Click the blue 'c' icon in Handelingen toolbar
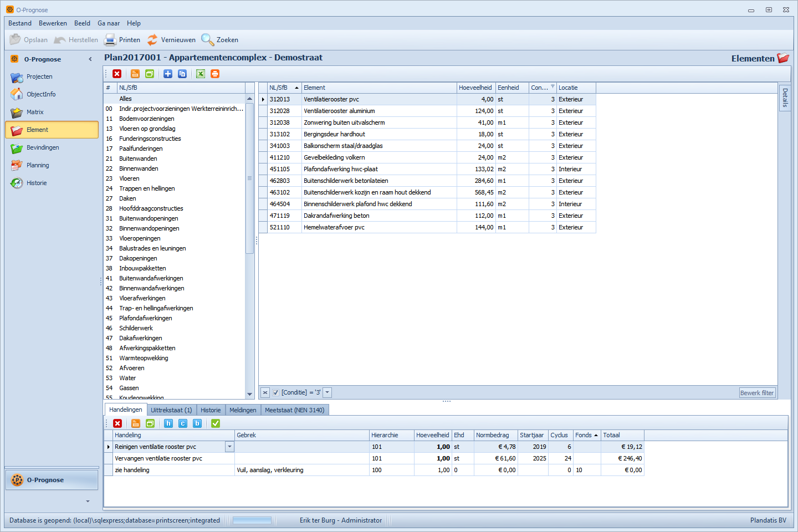Viewport: 798px width, 532px height. [x=183, y=423]
